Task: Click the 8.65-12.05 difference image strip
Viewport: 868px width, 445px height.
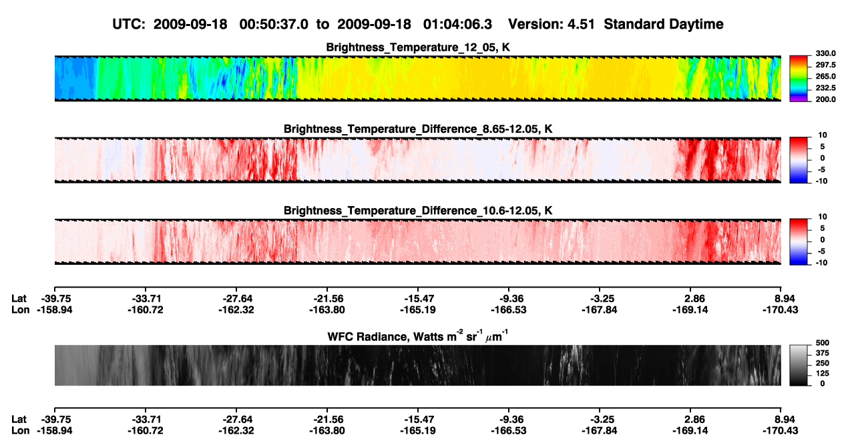Action: [417, 159]
